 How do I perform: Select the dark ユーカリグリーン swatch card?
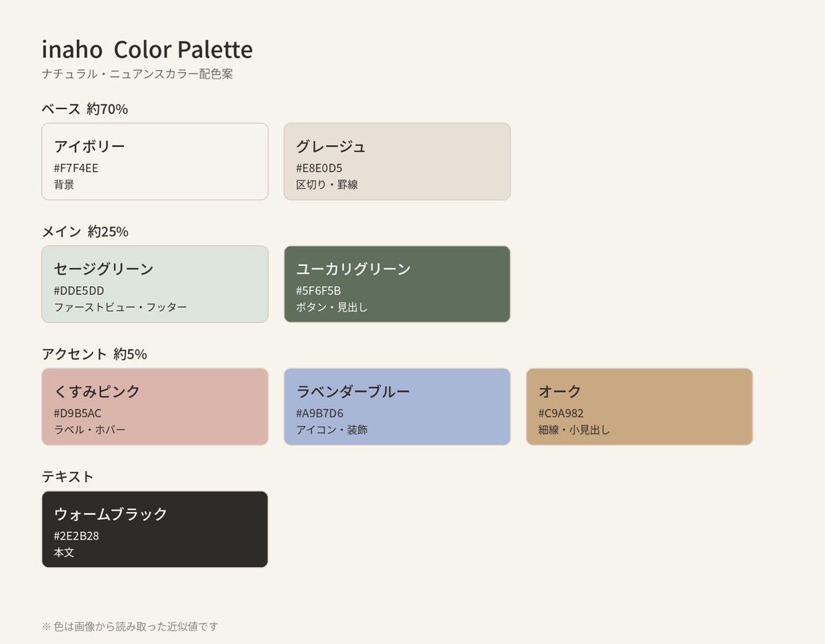(397, 284)
